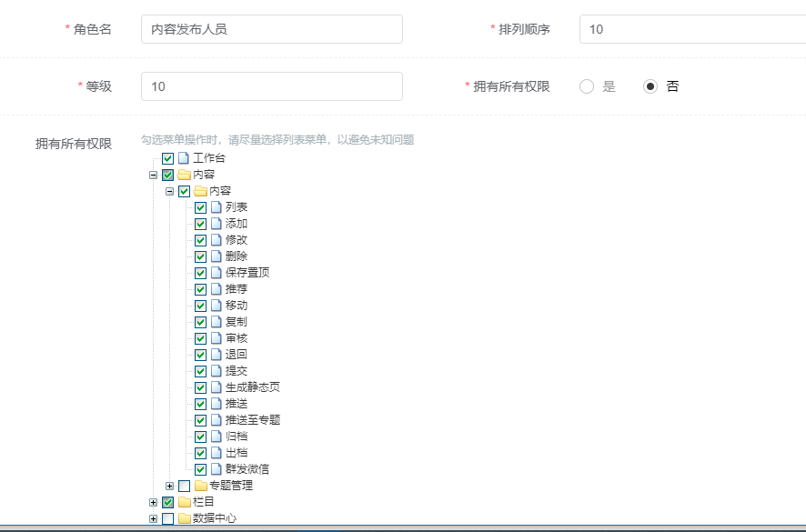Toggle the top-level 内容 folder checkbox
806x532 pixels.
[x=167, y=175]
